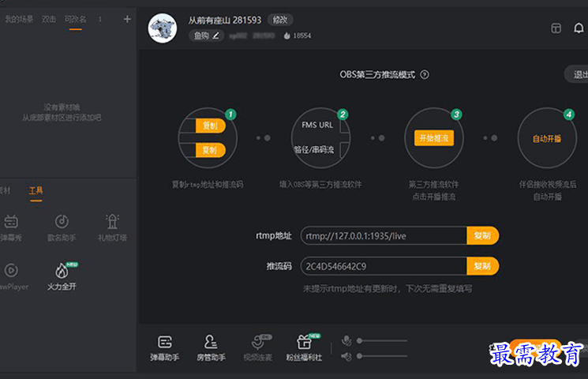The width and height of the screenshot is (588, 379).
Task: Mute the microphone icon
Action: pos(346,341)
